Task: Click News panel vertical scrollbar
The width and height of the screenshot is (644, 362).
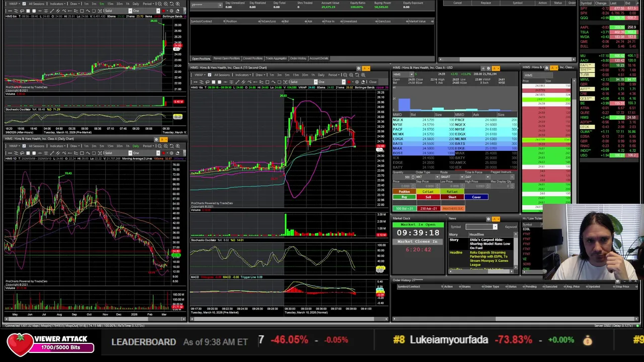Action: tap(516, 251)
